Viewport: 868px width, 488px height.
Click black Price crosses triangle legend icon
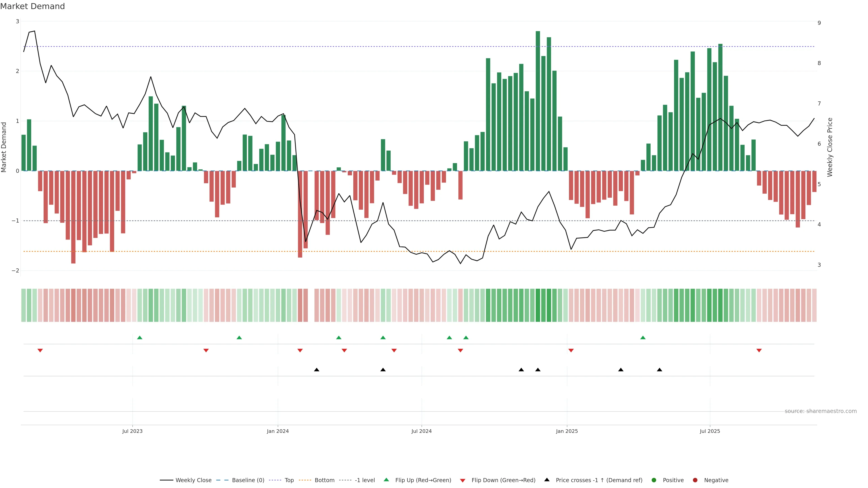click(x=547, y=480)
